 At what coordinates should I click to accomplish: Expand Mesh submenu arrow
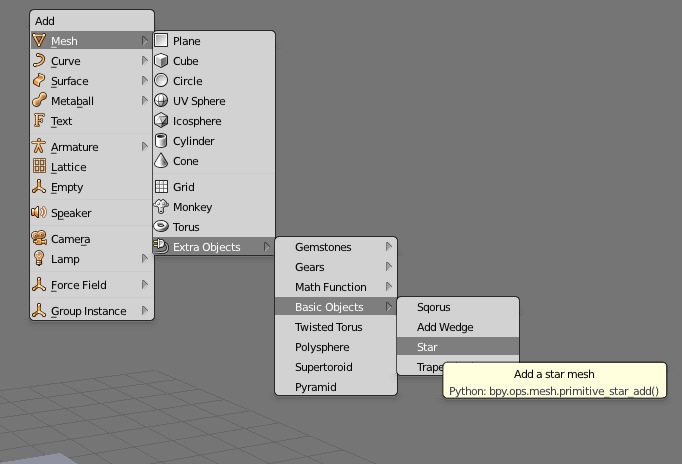pos(145,40)
